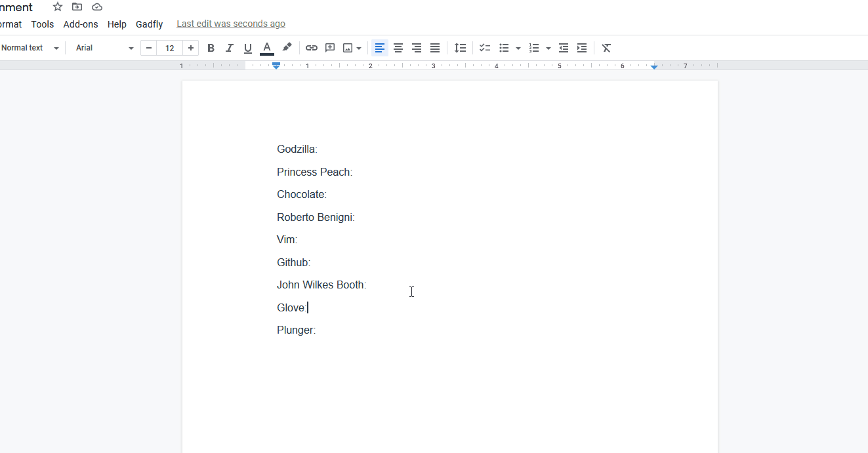Image resolution: width=868 pixels, height=453 pixels.
Task: Click the 'John Wilkes Booth:' line
Action: (x=321, y=285)
